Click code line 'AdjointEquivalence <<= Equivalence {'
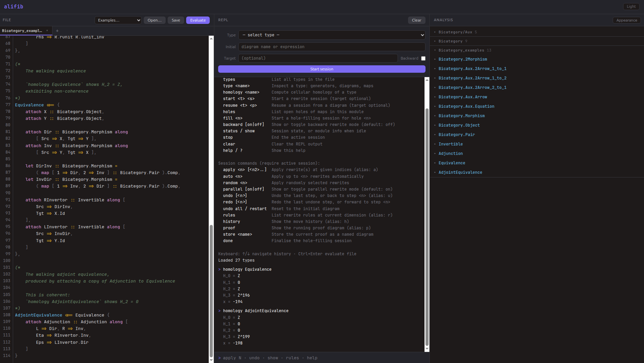 62,315
